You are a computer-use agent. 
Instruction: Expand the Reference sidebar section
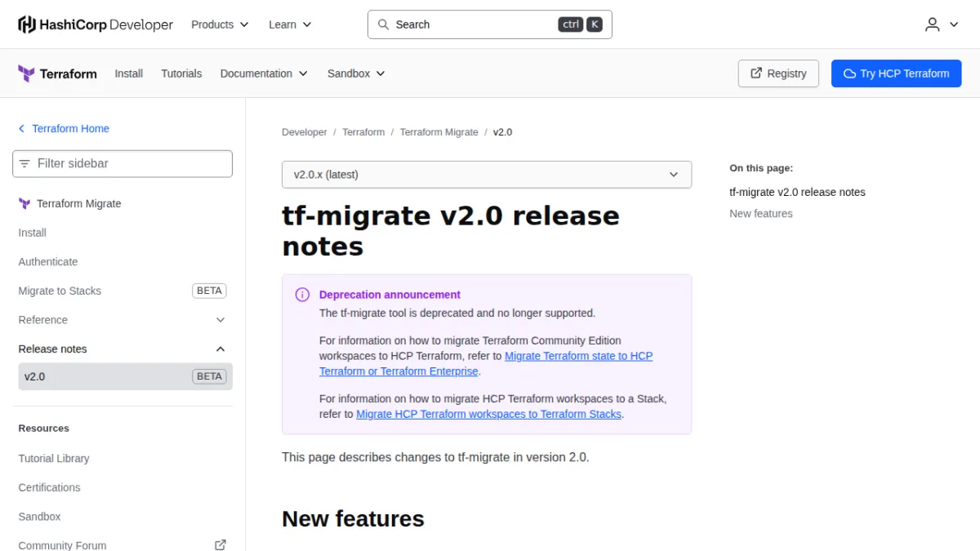(x=122, y=320)
